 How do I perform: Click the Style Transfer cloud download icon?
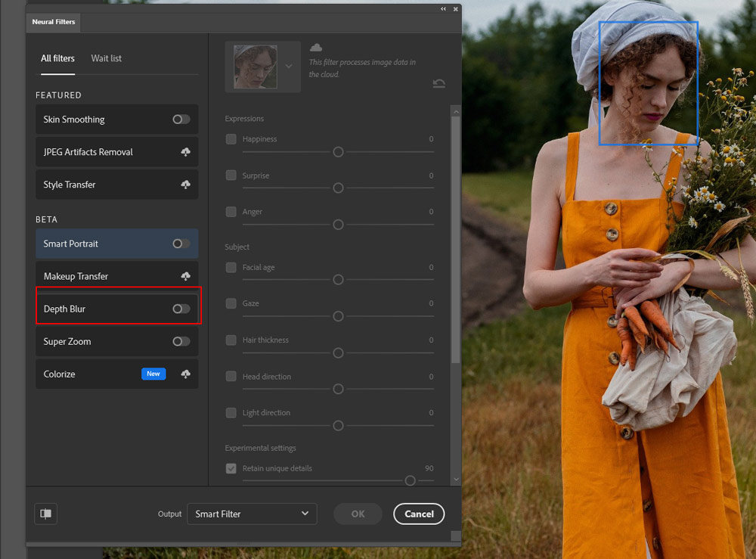point(186,184)
